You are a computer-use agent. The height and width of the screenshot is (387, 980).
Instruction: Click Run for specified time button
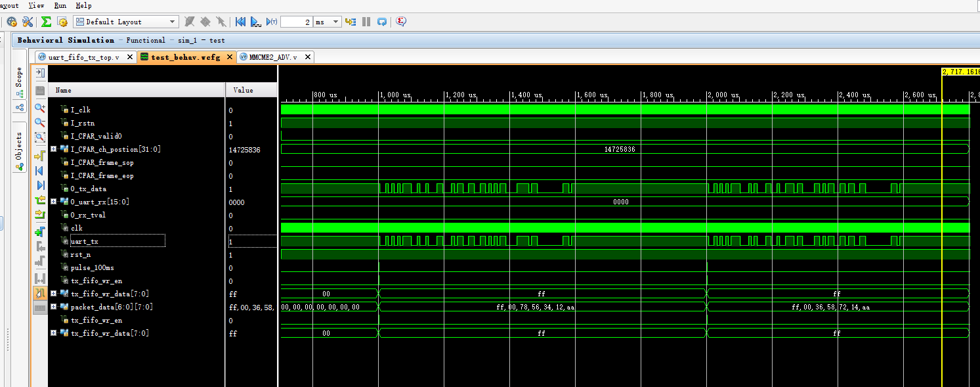(x=271, y=22)
